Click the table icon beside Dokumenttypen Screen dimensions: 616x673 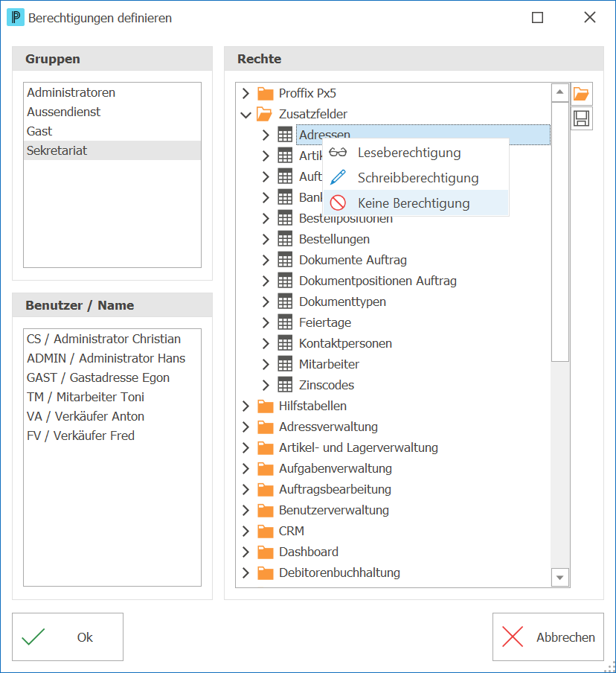[285, 302]
